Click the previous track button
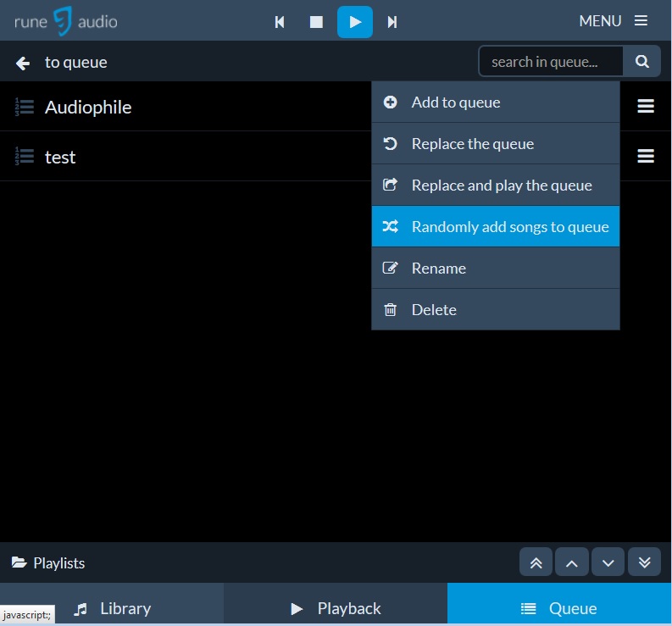 pyautogui.click(x=280, y=22)
